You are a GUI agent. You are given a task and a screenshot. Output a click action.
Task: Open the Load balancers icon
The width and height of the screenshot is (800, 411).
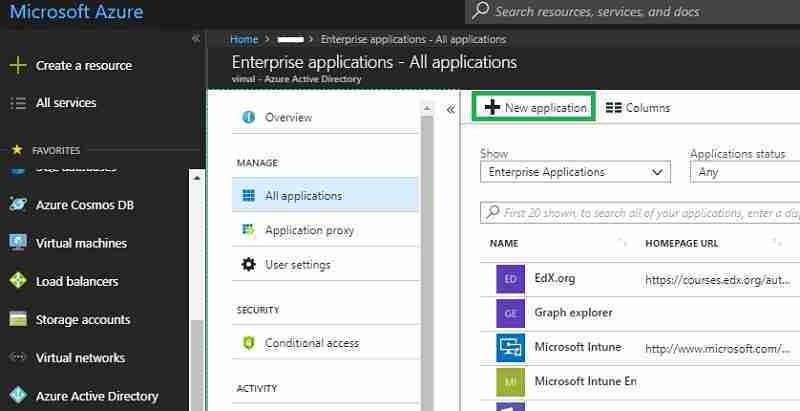pyautogui.click(x=18, y=281)
